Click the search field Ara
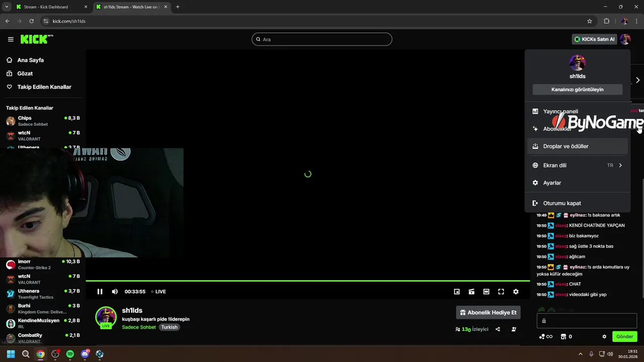This screenshot has width=644, height=362. 322,39
